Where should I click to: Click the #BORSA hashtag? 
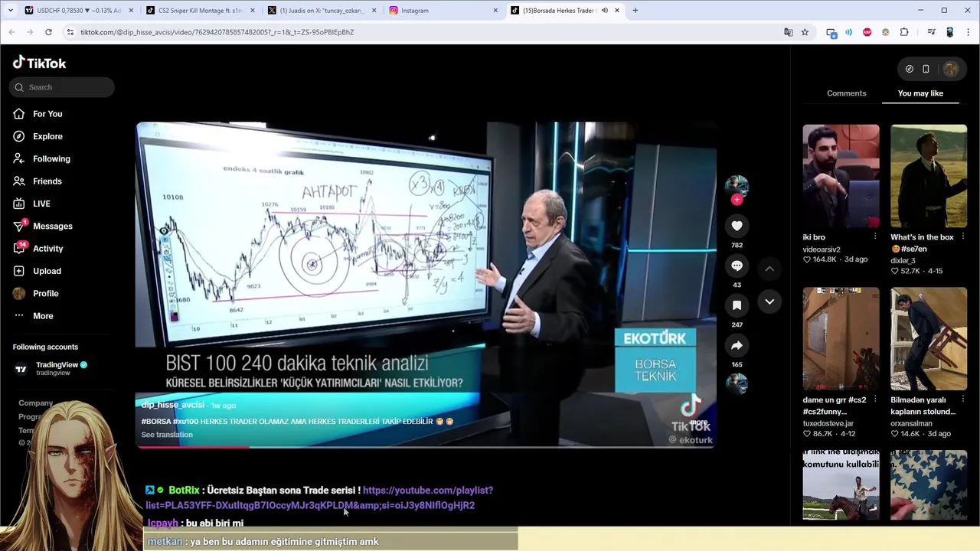pos(156,422)
